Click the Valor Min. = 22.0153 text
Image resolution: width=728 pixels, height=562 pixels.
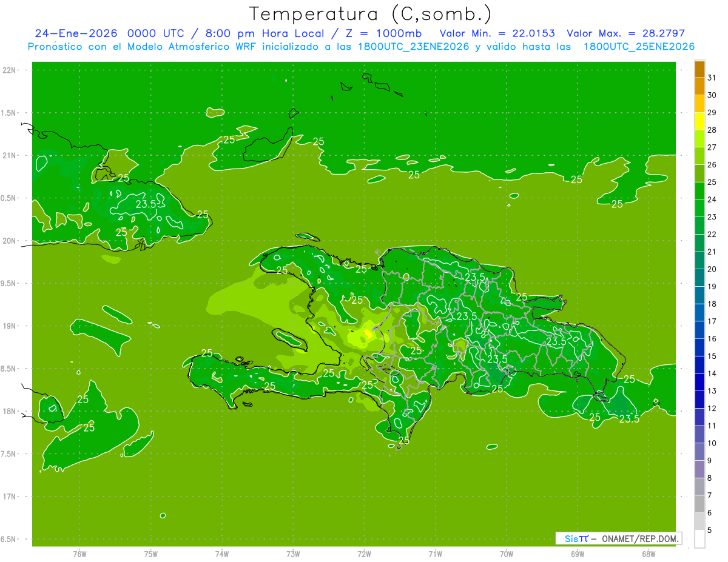497,33
